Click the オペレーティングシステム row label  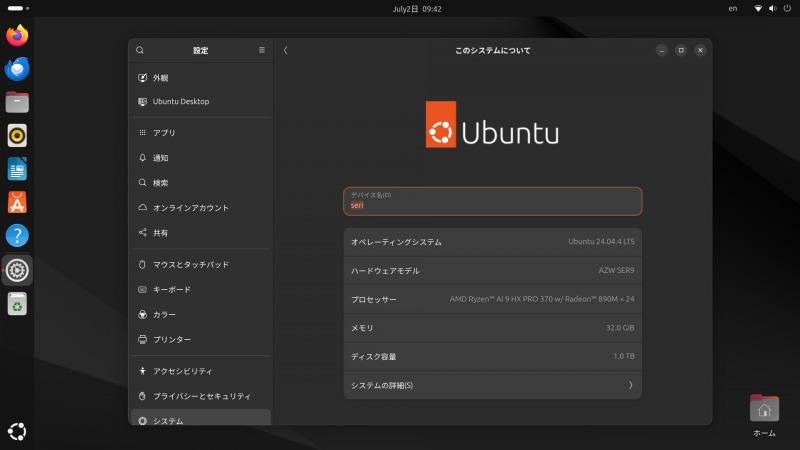(x=396, y=242)
